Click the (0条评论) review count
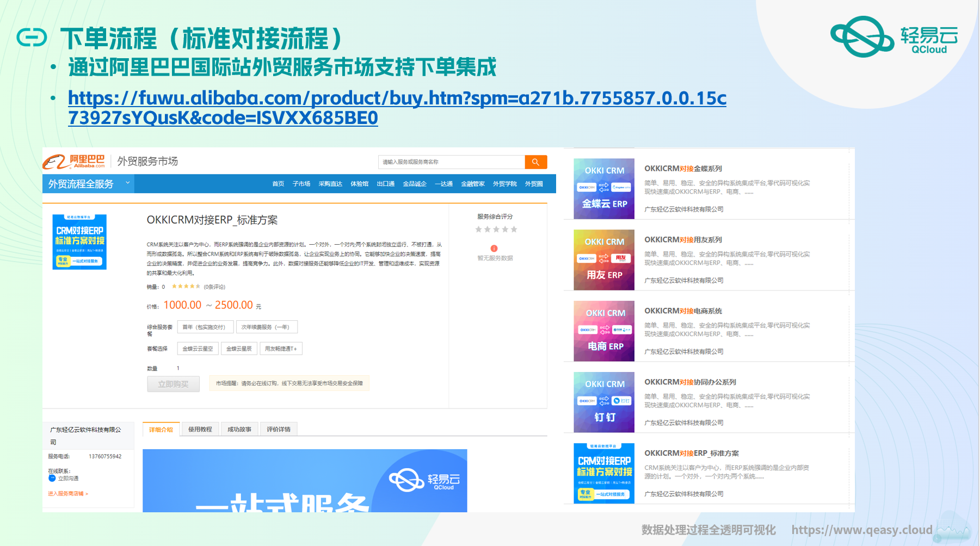Screen dimensions: 980x546 coord(214,287)
